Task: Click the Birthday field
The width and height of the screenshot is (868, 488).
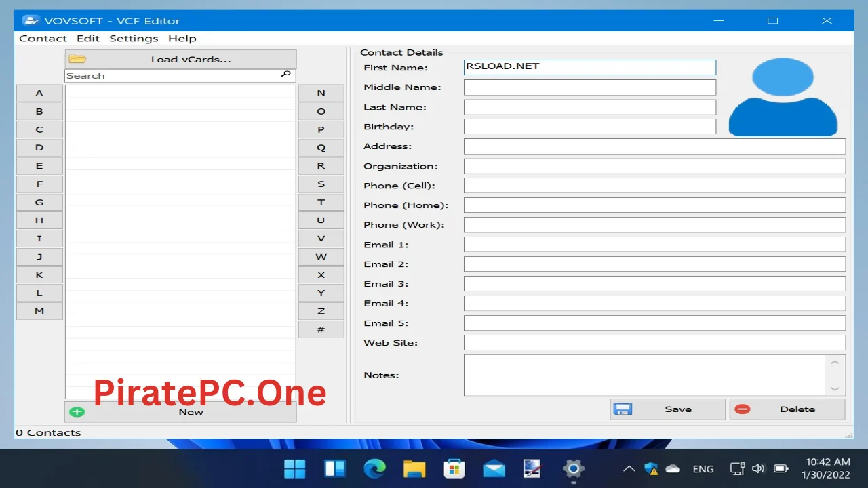Action: coord(590,126)
